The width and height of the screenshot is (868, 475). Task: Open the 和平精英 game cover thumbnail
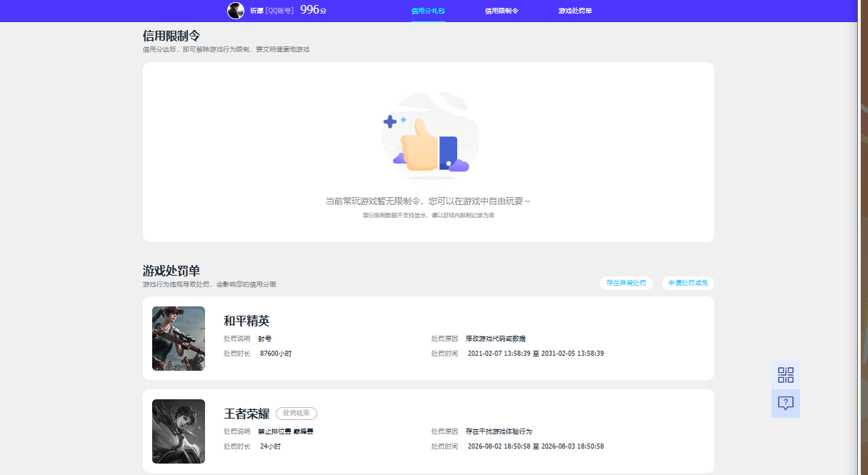[x=179, y=339]
